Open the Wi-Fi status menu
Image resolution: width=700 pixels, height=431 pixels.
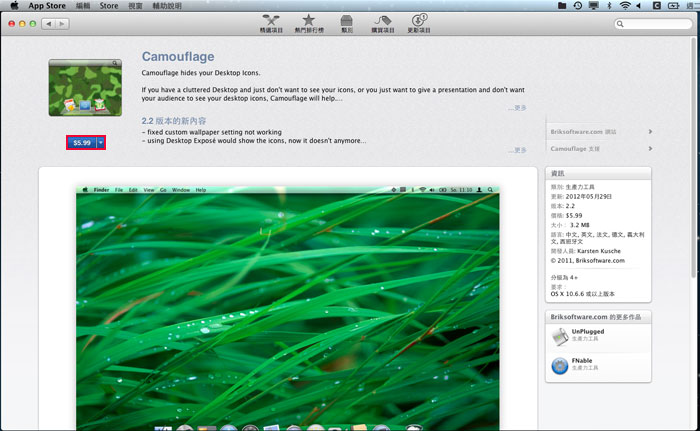coord(625,5)
